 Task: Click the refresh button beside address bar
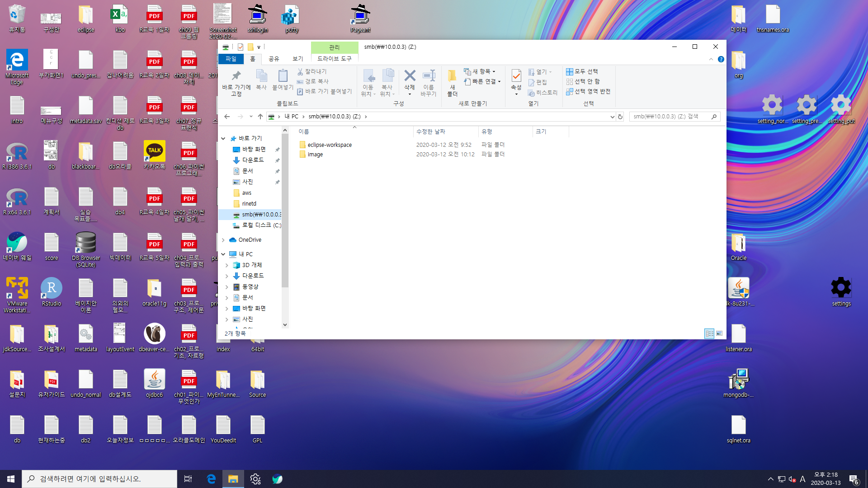(620, 117)
